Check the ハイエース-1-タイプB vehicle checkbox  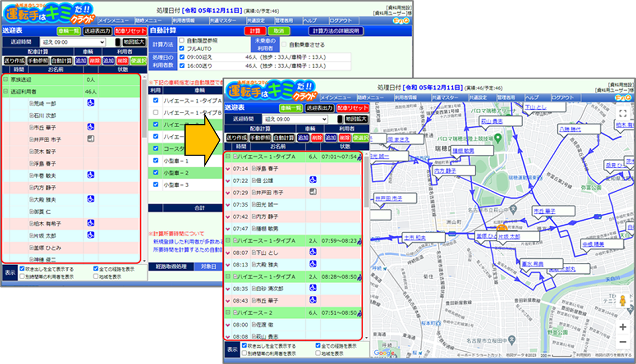(x=156, y=112)
